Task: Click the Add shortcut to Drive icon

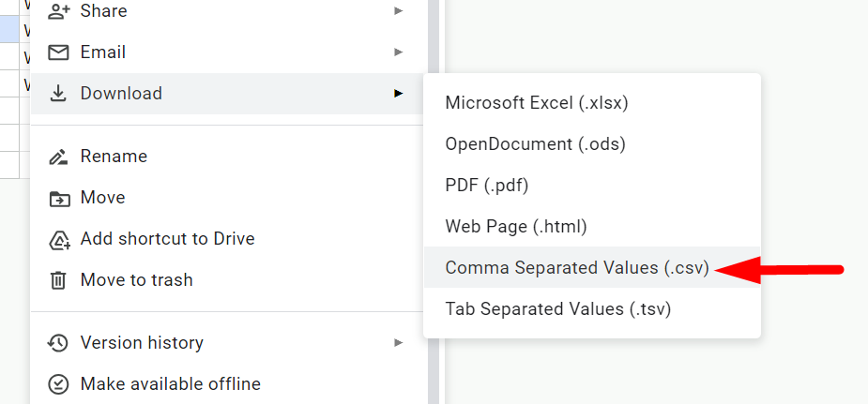Action: pos(58,239)
